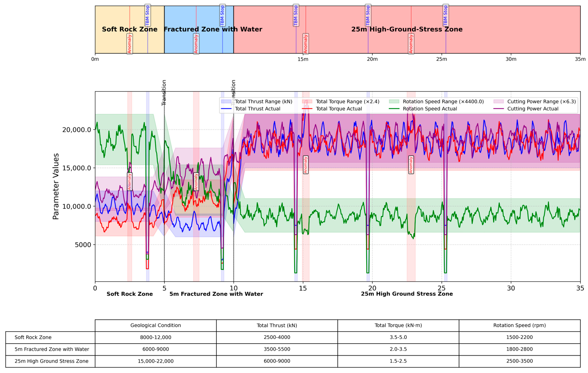Click Rotation Speed (rpm) table header
The image size is (588, 373).
tap(519, 325)
